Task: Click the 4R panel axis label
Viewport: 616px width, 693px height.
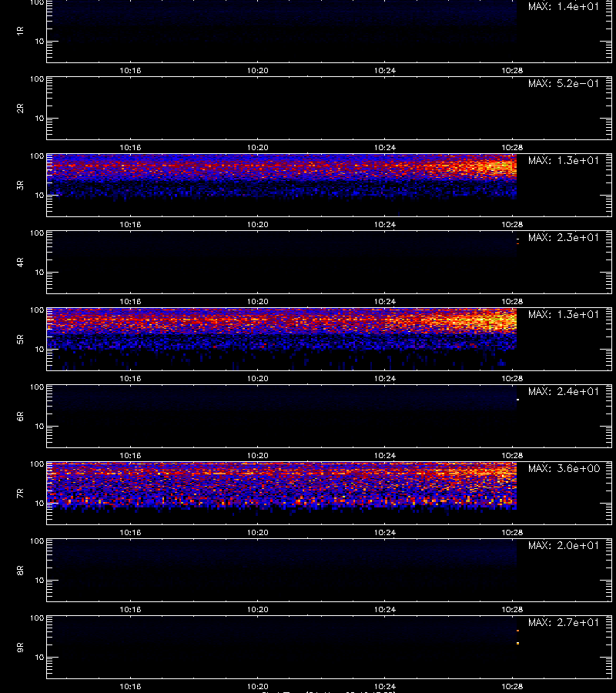Action: (20, 262)
